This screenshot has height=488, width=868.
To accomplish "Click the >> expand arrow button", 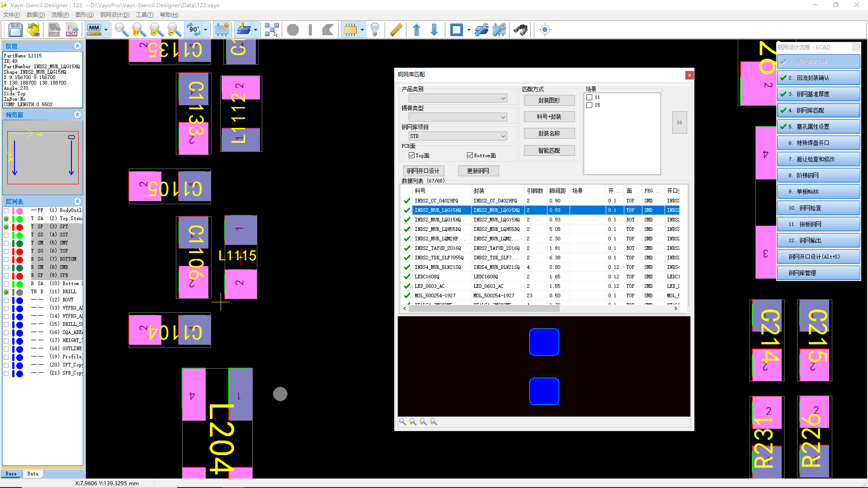I will click(679, 122).
